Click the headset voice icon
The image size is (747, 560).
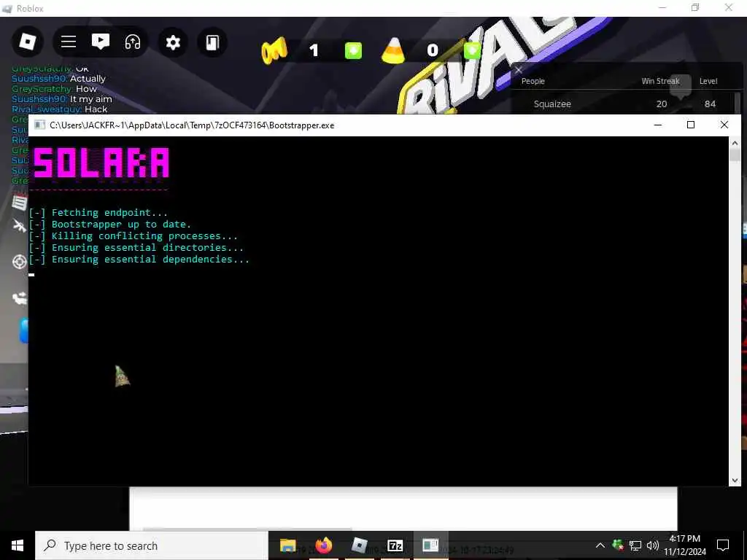[x=133, y=42]
